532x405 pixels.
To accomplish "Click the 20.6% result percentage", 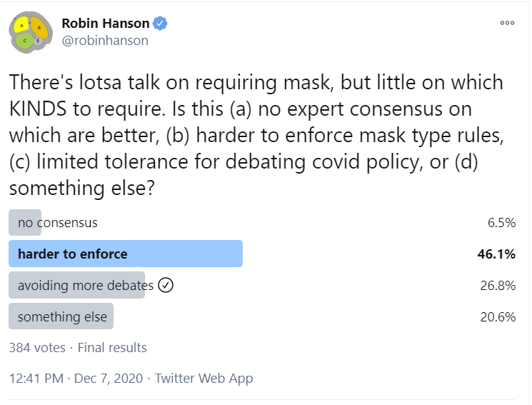I will [x=498, y=316].
